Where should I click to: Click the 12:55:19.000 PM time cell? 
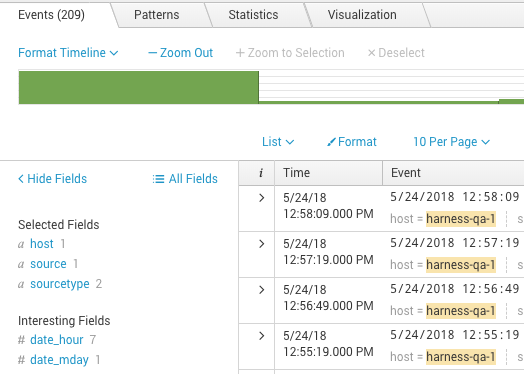[x=328, y=344]
